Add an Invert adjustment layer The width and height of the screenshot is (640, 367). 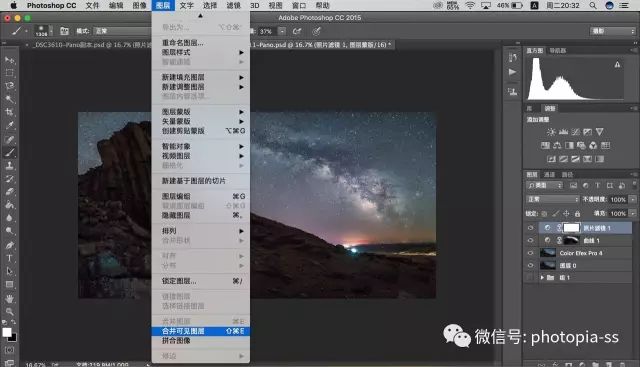pyautogui.click(x=551, y=159)
